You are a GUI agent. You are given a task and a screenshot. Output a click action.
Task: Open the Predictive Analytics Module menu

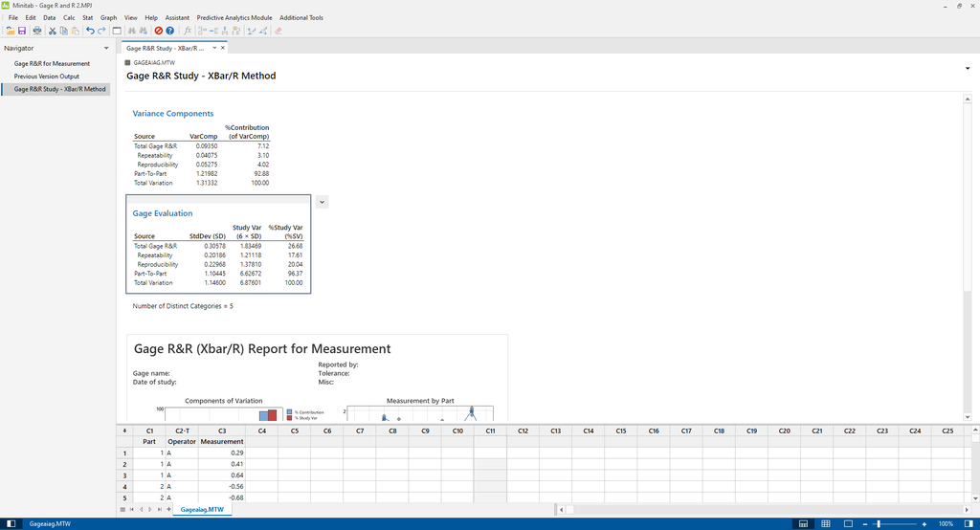click(234, 17)
